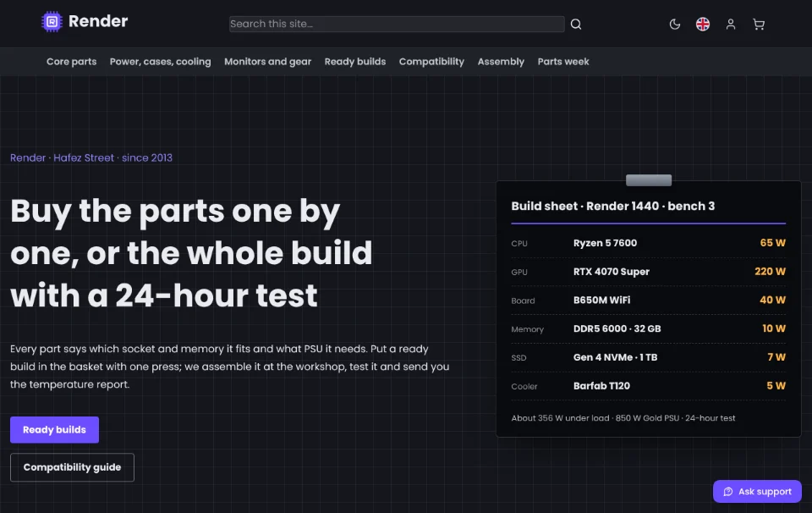Open the Compatibility guide button
The image size is (812, 513).
[x=72, y=467]
